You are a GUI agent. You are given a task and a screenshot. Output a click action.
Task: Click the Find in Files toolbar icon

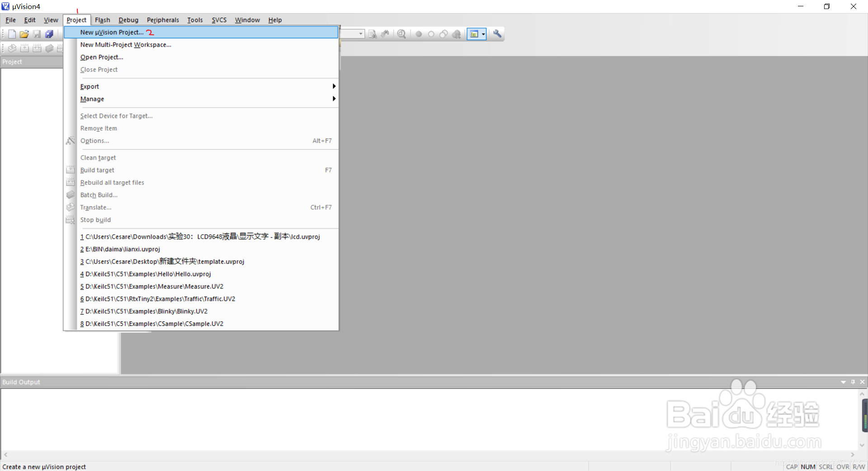coord(373,34)
